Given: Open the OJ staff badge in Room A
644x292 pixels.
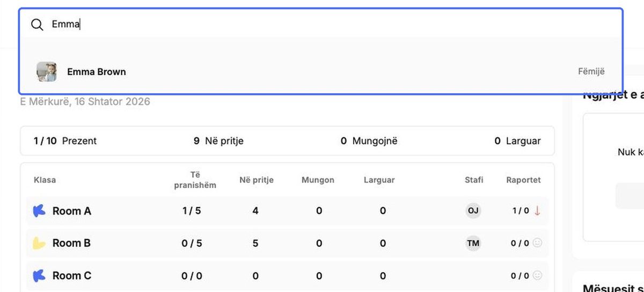Looking at the screenshot, I should click(x=473, y=211).
